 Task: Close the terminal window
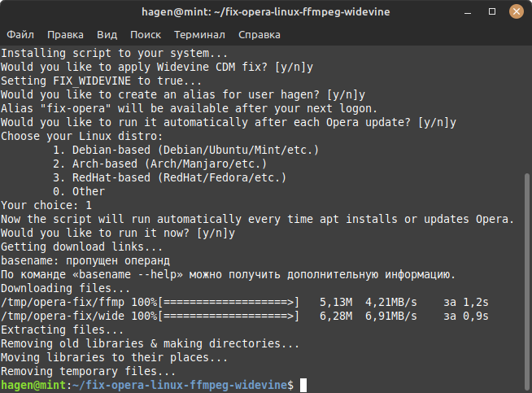[517, 12]
